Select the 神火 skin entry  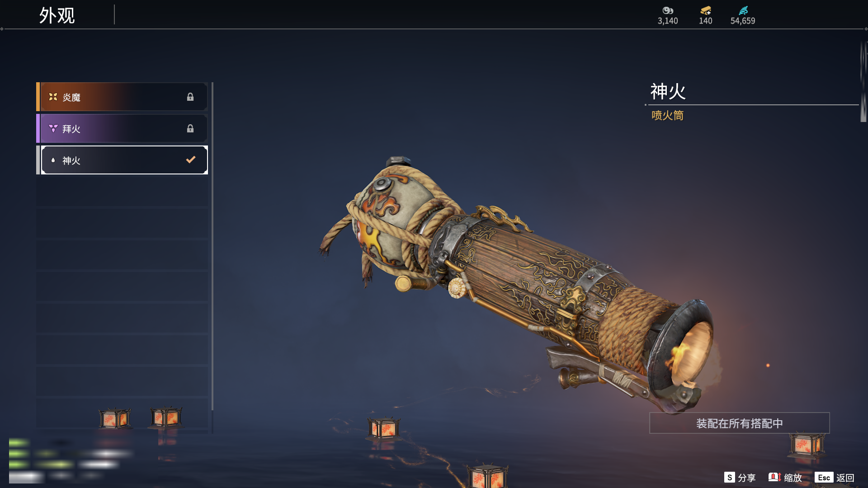(x=122, y=160)
